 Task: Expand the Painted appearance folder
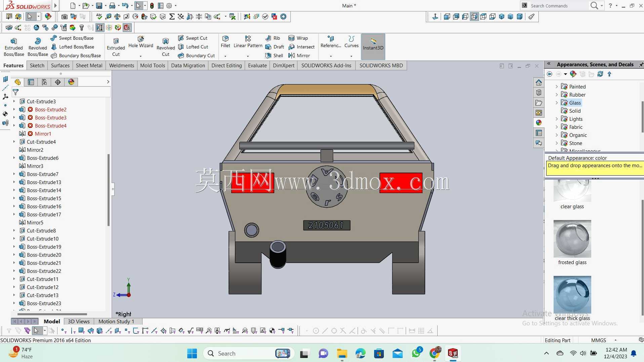click(x=557, y=86)
